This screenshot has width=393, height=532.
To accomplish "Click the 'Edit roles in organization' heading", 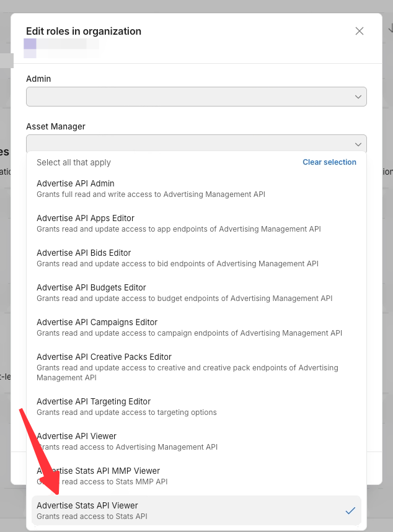I will point(84,31).
